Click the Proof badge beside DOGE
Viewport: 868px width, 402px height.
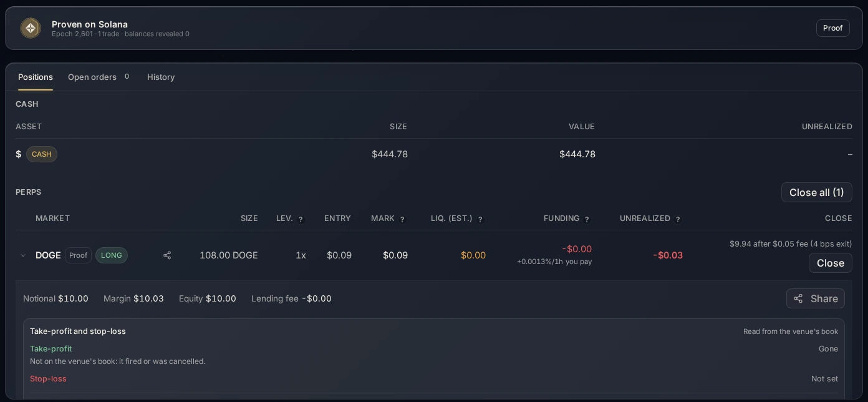pos(78,255)
